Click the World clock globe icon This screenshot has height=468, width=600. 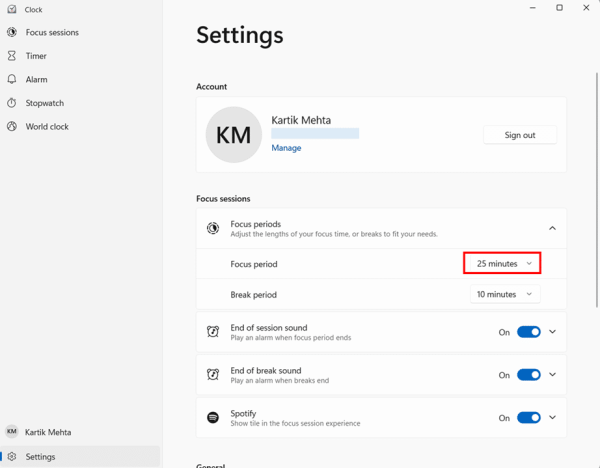(12, 126)
